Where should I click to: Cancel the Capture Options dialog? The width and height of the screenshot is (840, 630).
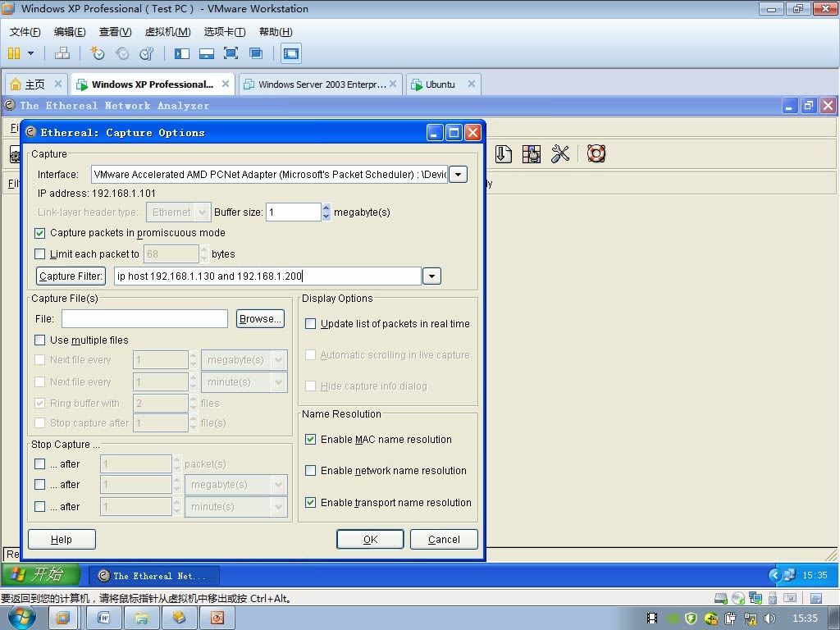444,540
